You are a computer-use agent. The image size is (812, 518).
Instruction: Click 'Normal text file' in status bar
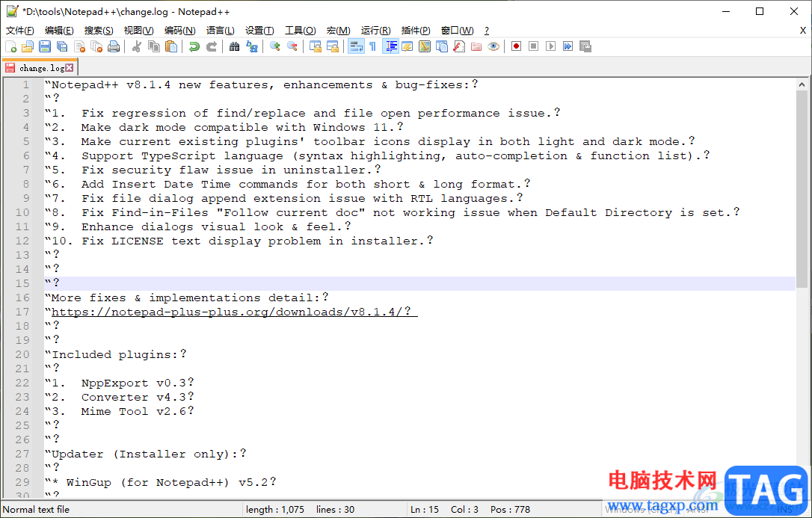[x=36, y=510]
